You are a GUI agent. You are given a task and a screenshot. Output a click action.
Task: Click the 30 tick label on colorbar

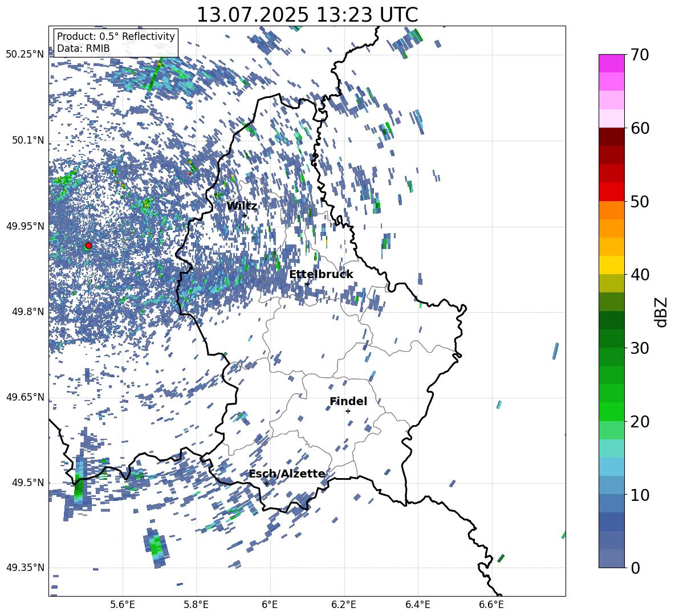point(640,348)
